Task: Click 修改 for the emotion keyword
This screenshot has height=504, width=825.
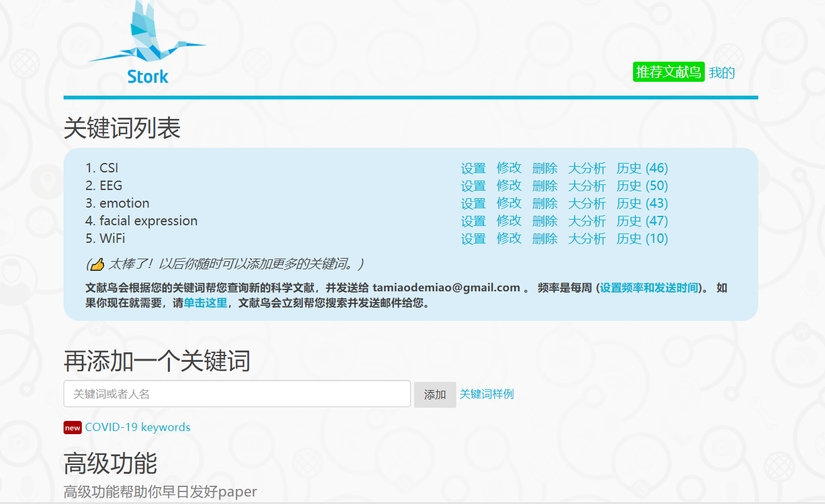Action: pyautogui.click(x=509, y=203)
